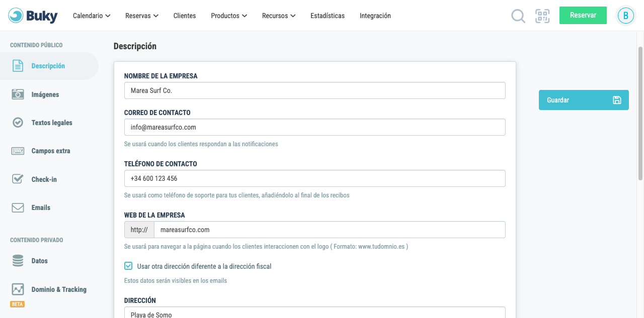Open the user avatar B icon
Image resolution: width=644 pixels, height=318 pixels.
(x=626, y=16)
